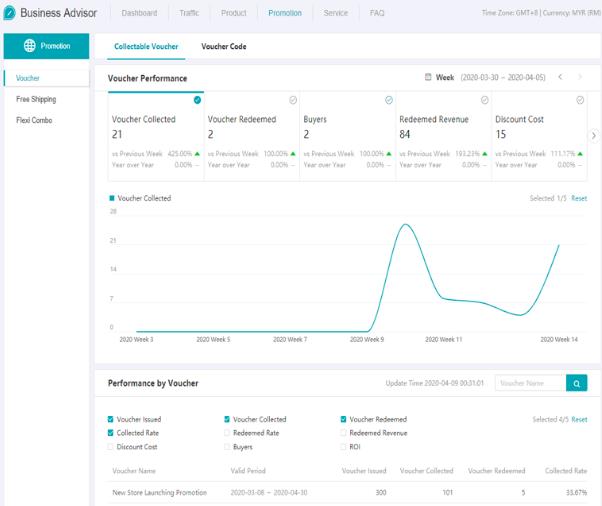
Task: Switch to the Voucher Code tab
Action: 223,47
